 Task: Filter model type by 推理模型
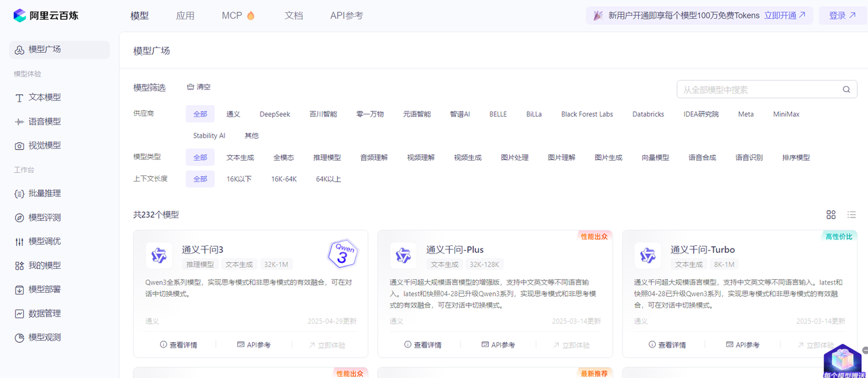[x=327, y=157]
